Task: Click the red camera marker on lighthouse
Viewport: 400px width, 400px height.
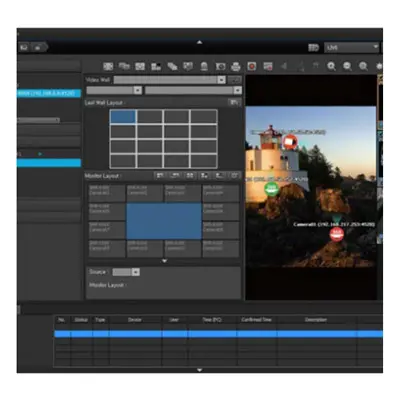Action: tap(290, 142)
